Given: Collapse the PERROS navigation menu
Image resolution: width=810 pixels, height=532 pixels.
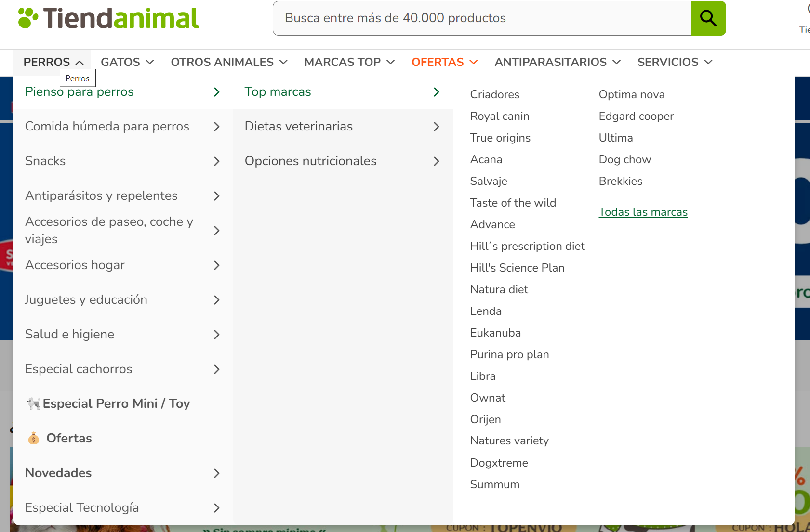Looking at the screenshot, I should pyautogui.click(x=53, y=62).
